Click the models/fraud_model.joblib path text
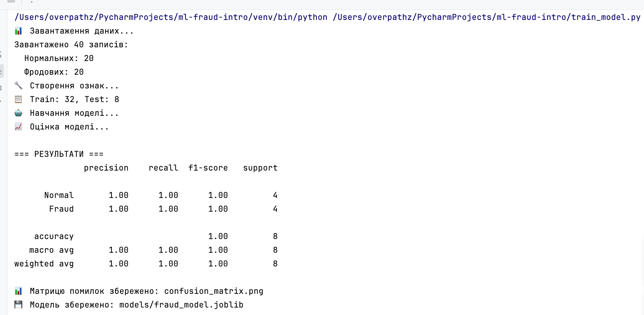The width and height of the screenshot is (644, 315). pyautogui.click(x=181, y=305)
